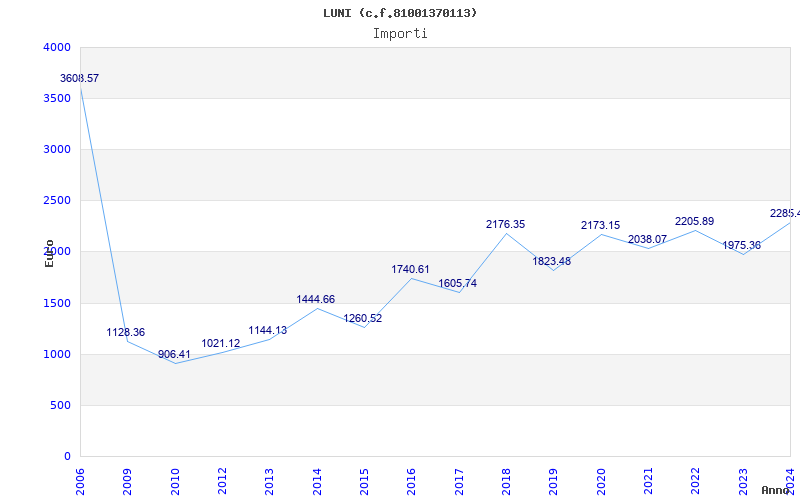This screenshot has height=500, width=800.
Task: Click the x-axis year 2015
Action: tap(364, 481)
